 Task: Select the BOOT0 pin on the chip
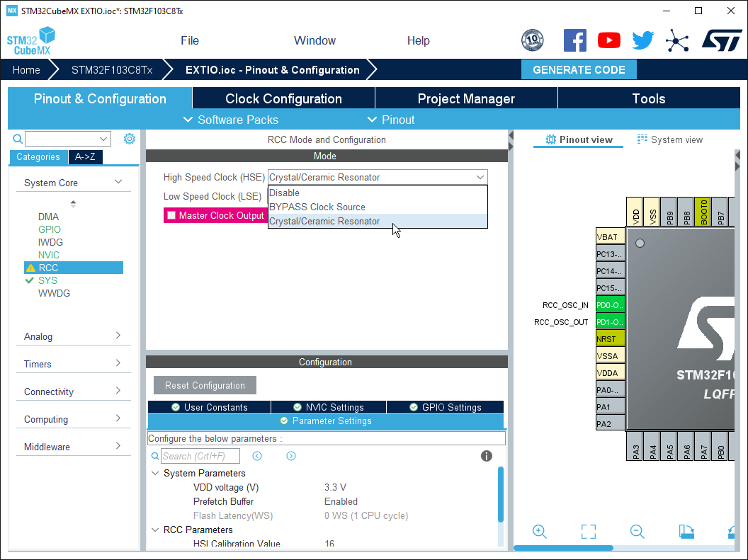tap(703, 211)
